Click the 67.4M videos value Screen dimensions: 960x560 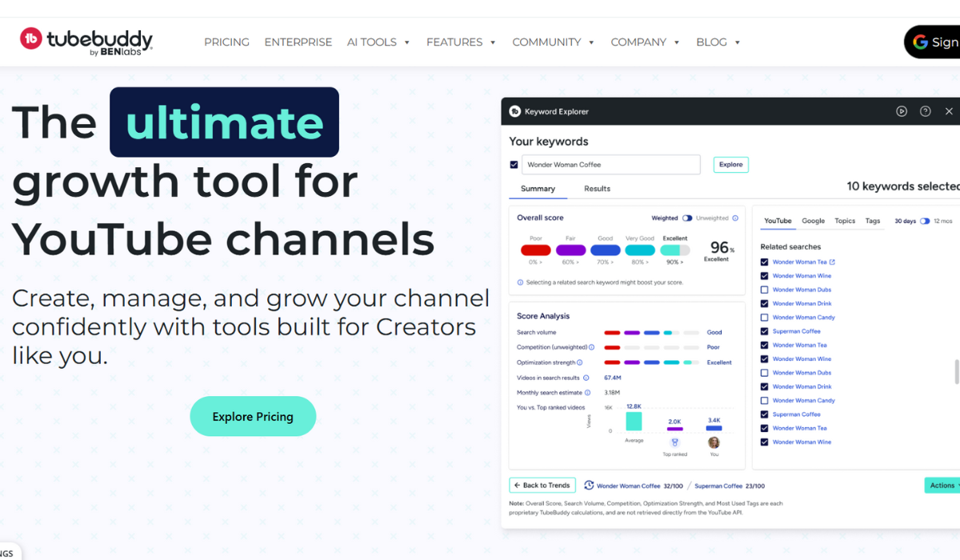(x=613, y=378)
